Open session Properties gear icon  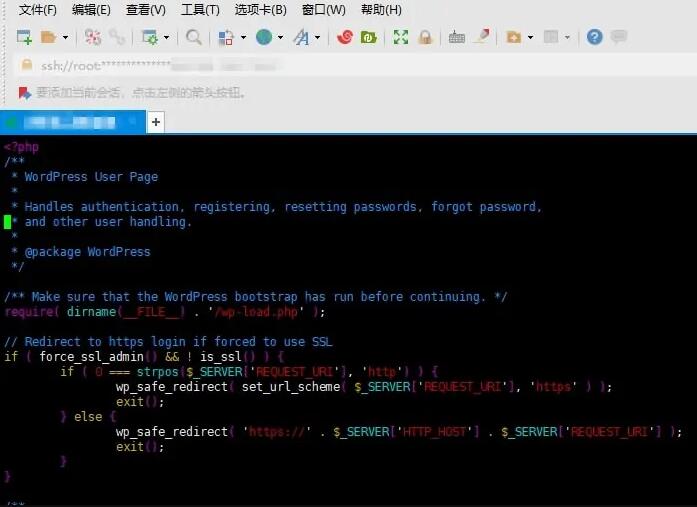(x=149, y=37)
